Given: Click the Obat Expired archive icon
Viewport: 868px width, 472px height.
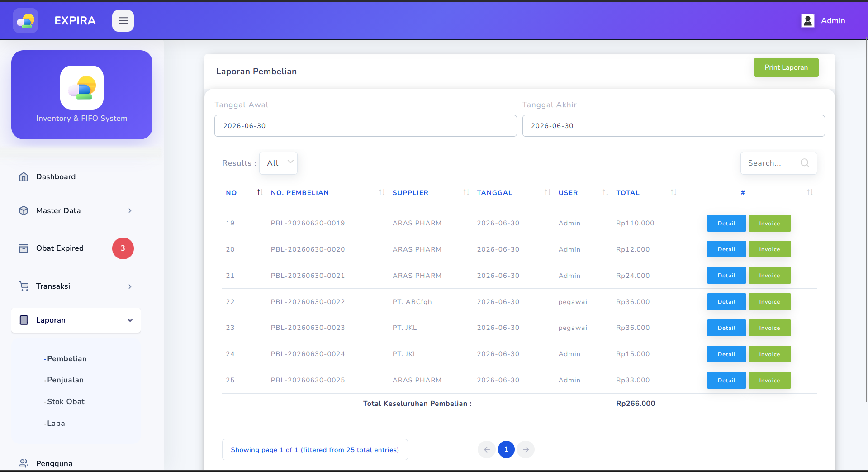Looking at the screenshot, I should (24, 248).
